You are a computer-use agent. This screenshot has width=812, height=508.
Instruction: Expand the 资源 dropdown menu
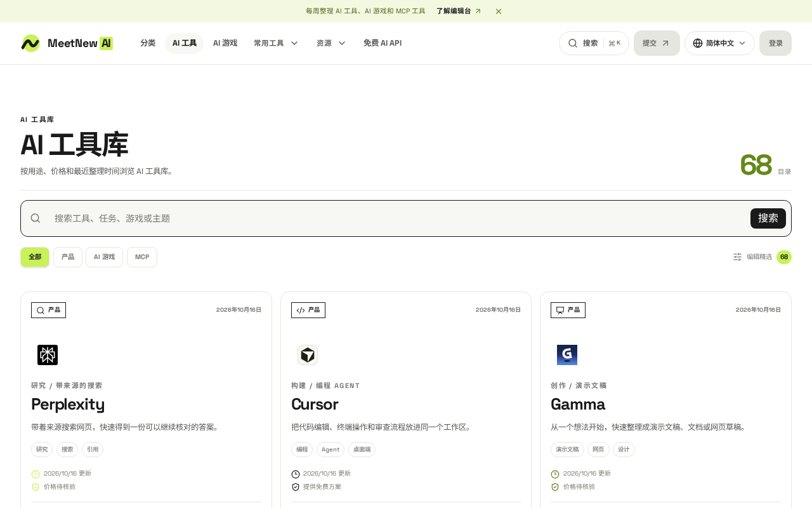331,43
